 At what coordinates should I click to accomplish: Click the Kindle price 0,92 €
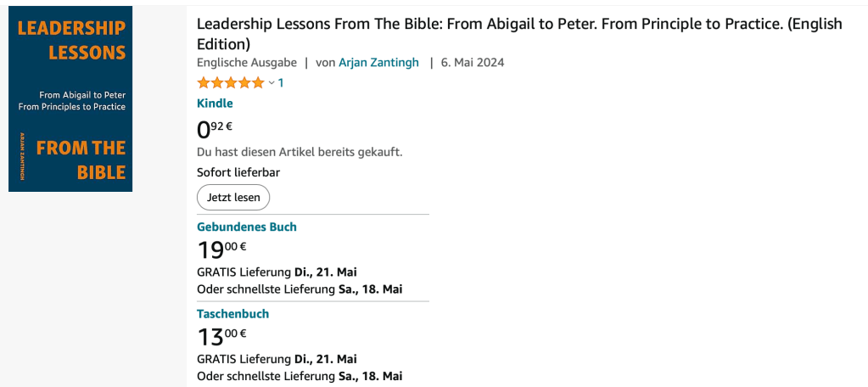(215, 129)
